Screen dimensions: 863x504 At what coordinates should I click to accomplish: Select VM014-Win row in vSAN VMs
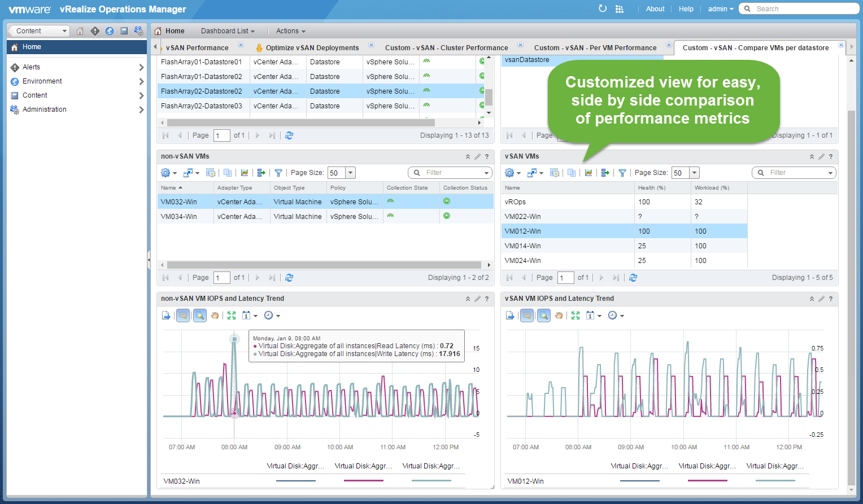pos(624,246)
